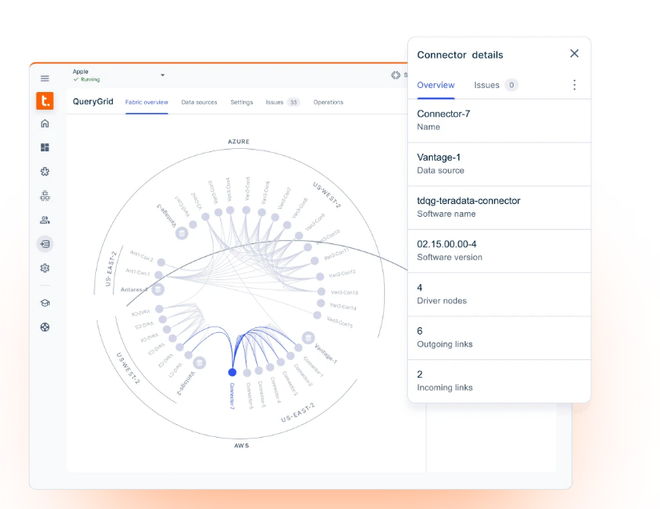660x509 pixels.
Task: Open the help lifebuoy icon in sidebar
Action: pos(45,327)
